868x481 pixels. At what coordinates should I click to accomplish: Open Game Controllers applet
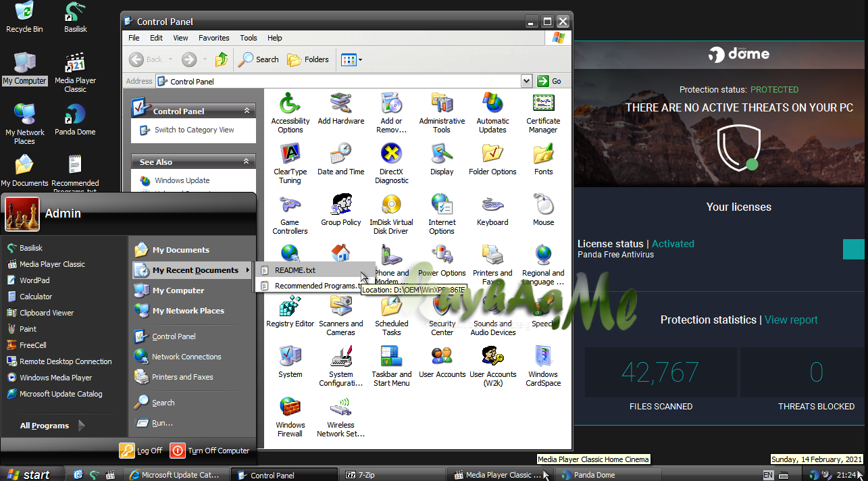coord(290,214)
